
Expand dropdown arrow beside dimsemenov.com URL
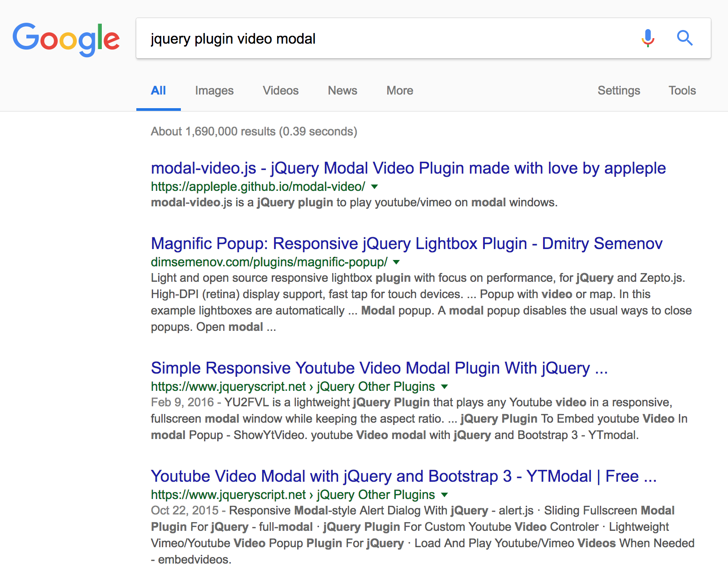point(396,262)
